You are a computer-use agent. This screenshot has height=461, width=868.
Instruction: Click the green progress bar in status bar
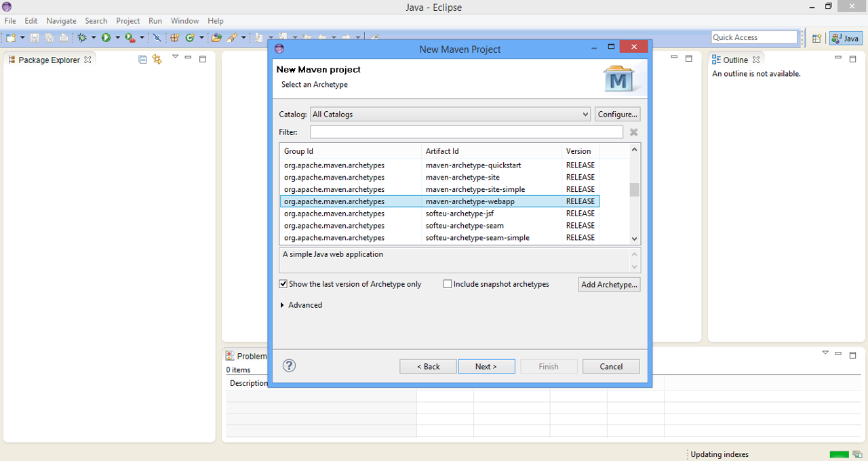click(x=839, y=454)
